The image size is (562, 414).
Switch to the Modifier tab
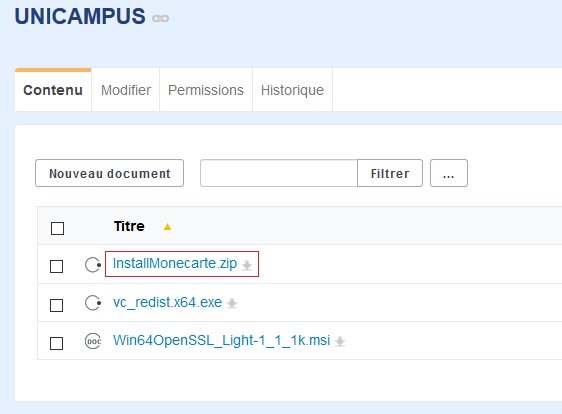(126, 90)
